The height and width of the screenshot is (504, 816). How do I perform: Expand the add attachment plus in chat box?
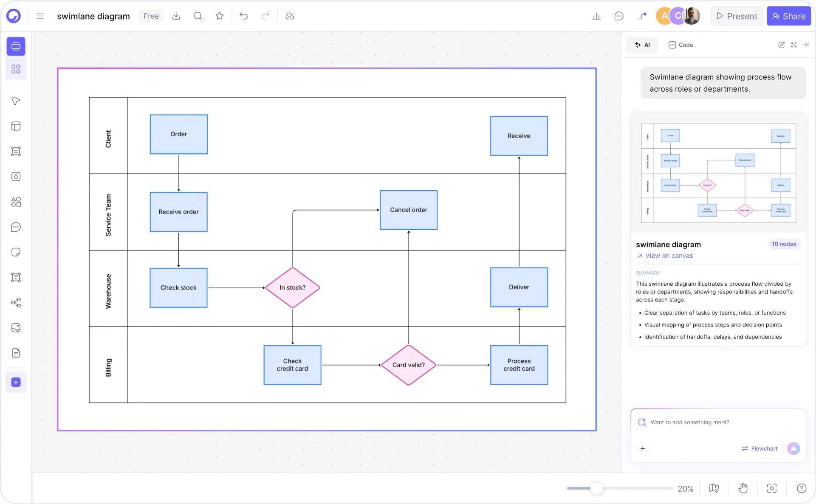click(643, 448)
